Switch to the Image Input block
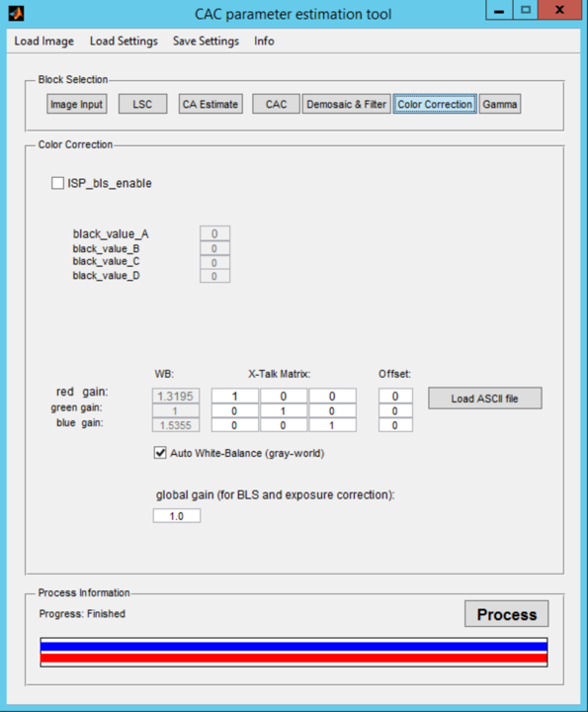 (x=77, y=104)
